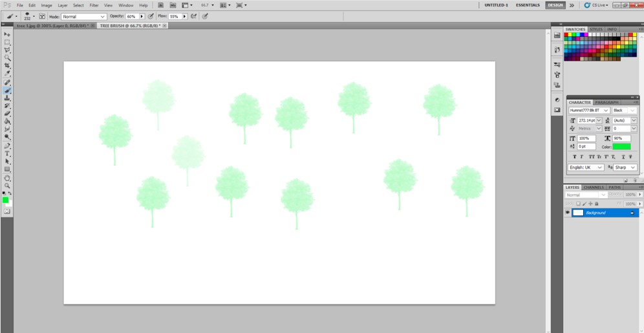This screenshot has height=333, width=644.
Task: Open the Humnst777 Blk BT font dropdown
Action: coord(590,111)
